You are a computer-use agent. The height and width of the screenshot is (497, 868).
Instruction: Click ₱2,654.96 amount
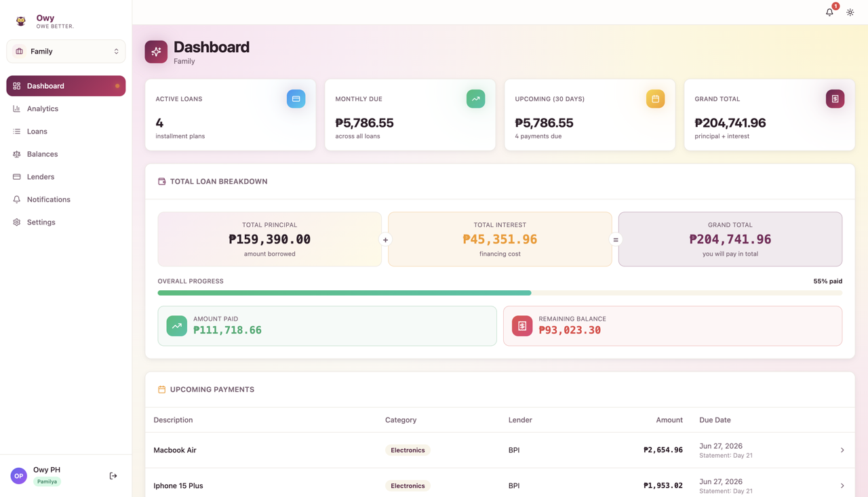(x=663, y=450)
